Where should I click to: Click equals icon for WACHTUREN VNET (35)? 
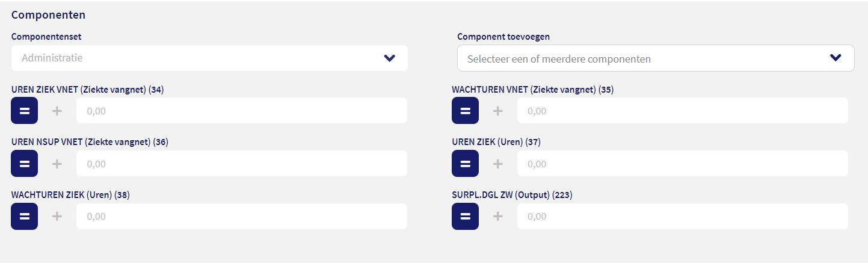pyautogui.click(x=465, y=111)
